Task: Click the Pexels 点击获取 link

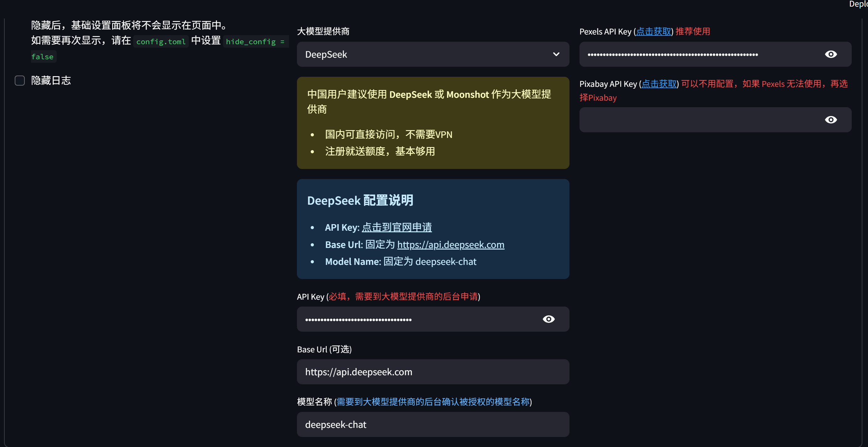Action: (653, 32)
